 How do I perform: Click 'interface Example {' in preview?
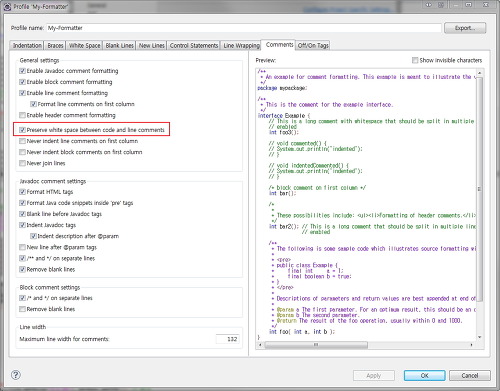click(x=283, y=116)
